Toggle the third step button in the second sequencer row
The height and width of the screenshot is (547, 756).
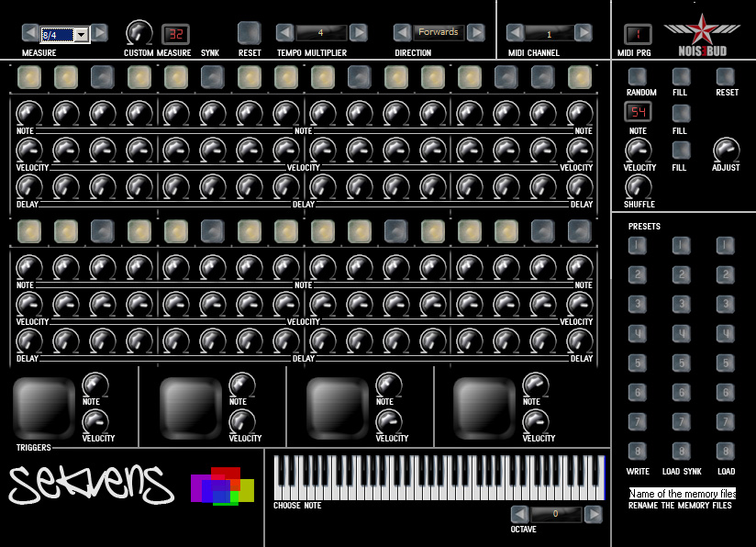(x=103, y=231)
